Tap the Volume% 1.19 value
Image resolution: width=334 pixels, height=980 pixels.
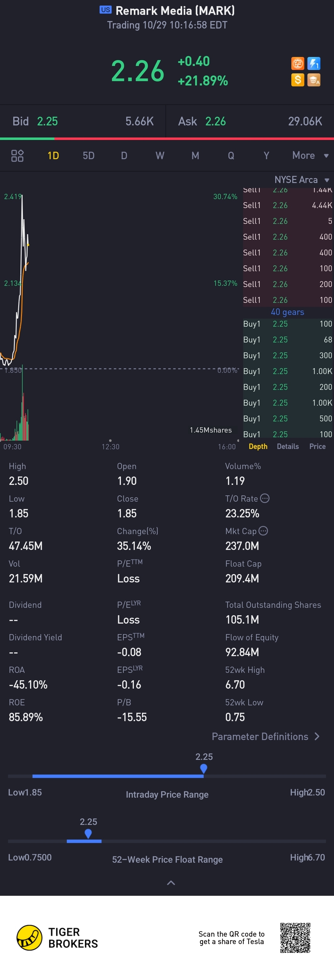[x=235, y=481]
